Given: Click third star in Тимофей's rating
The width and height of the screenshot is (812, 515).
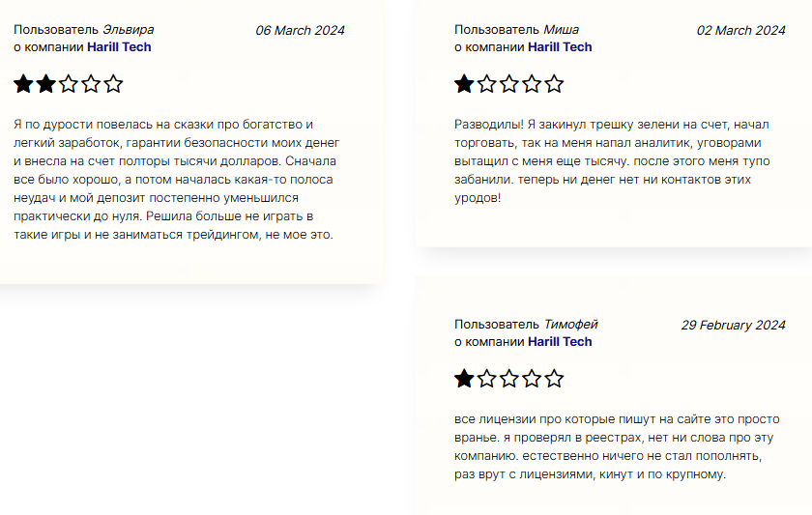Looking at the screenshot, I should (509, 379).
